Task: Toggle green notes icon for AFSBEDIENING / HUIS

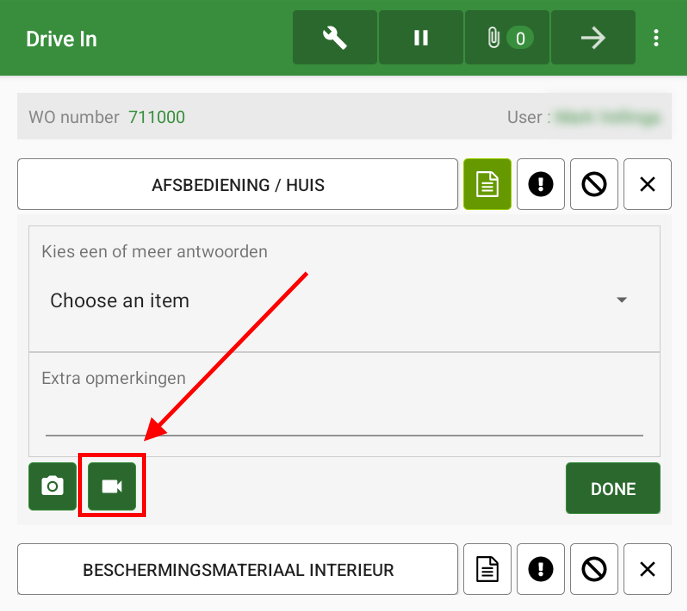Action: point(487,185)
